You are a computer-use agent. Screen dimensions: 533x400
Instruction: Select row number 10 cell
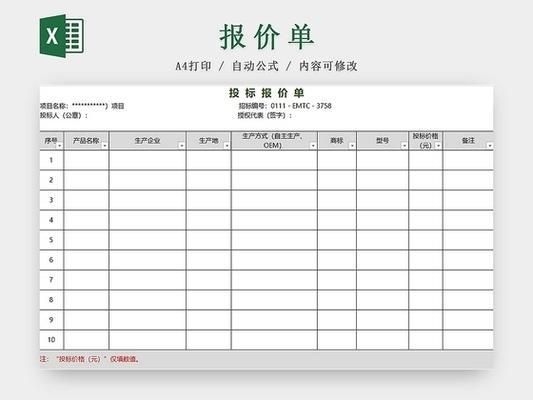(x=51, y=340)
